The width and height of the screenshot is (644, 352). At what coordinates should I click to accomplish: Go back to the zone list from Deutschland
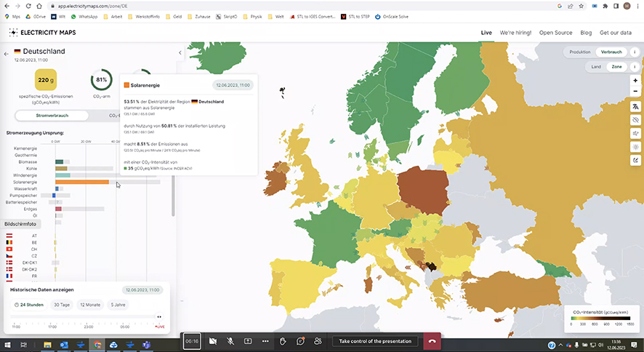6,54
